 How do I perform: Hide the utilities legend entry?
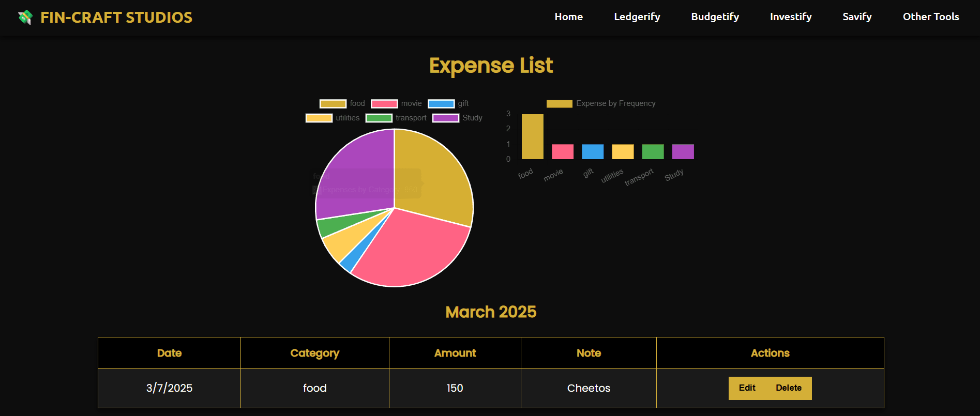point(333,118)
